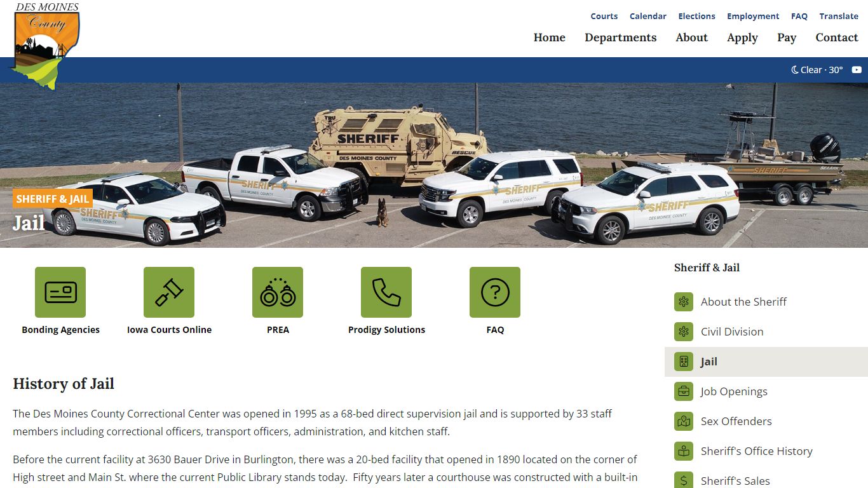The height and width of the screenshot is (488, 868).
Task: Select the Prodigy Solutions phone icon
Action: 386,292
